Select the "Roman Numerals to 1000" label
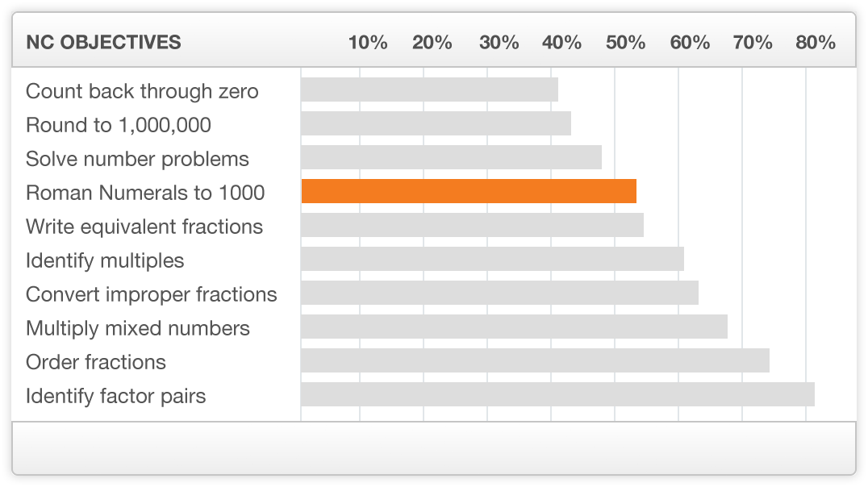This screenshot has width=868, height=487. pos(145,193)
